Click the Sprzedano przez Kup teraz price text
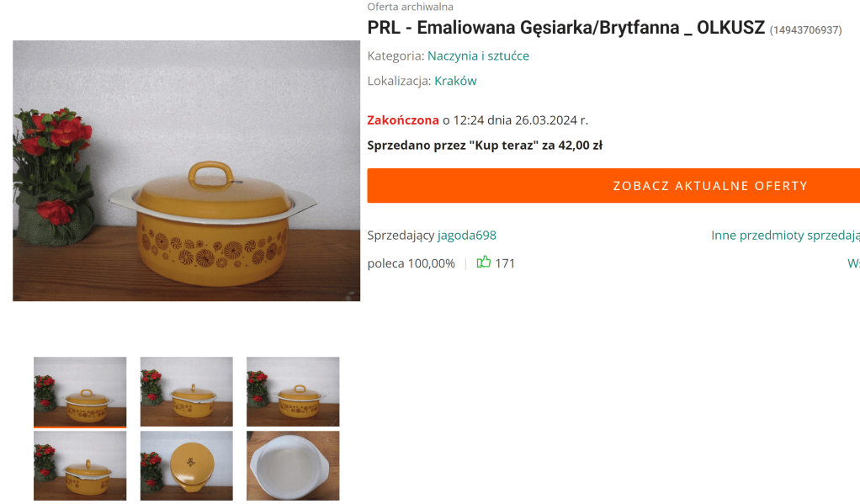Viewport: 860px width, 504px height. (x=485, y=146)
